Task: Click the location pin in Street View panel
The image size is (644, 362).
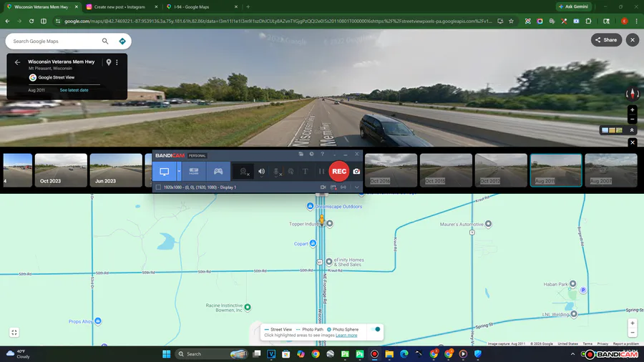Action: coord(109,62)
